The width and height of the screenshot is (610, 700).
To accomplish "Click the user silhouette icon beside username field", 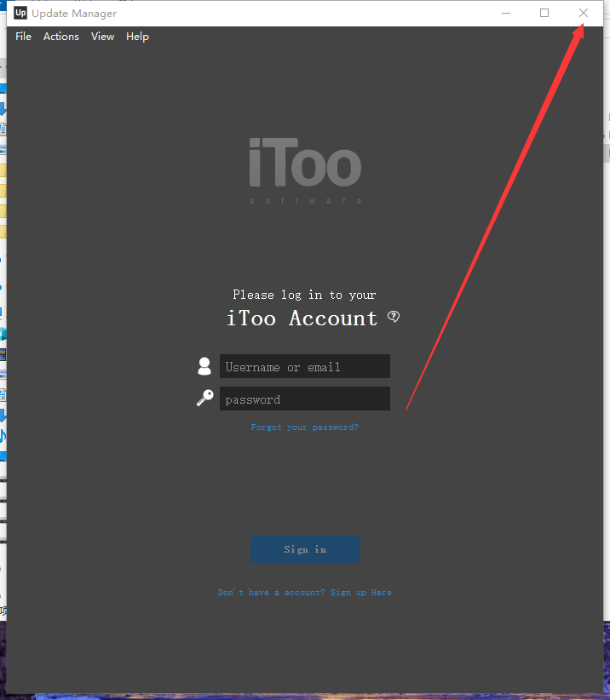I will coord(204,366).
